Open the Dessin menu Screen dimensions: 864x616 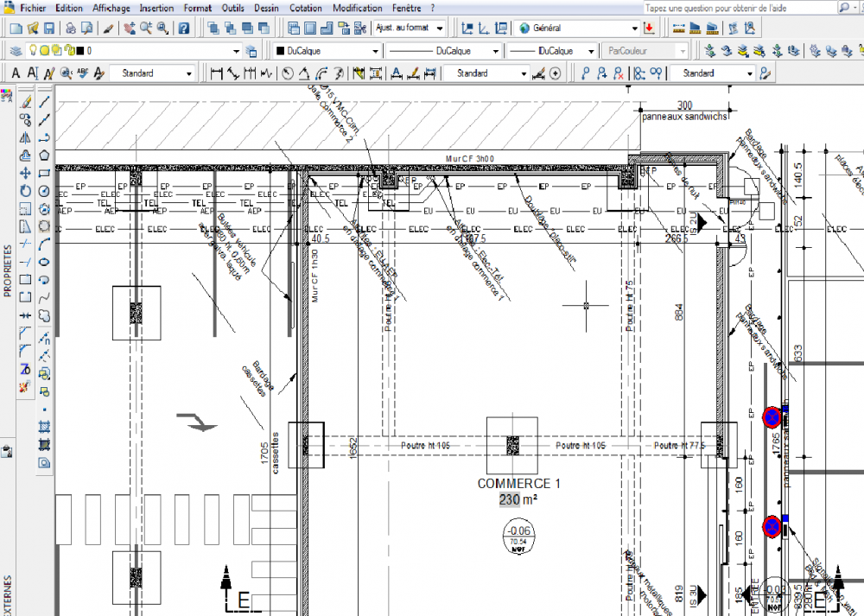click(266, 8)
